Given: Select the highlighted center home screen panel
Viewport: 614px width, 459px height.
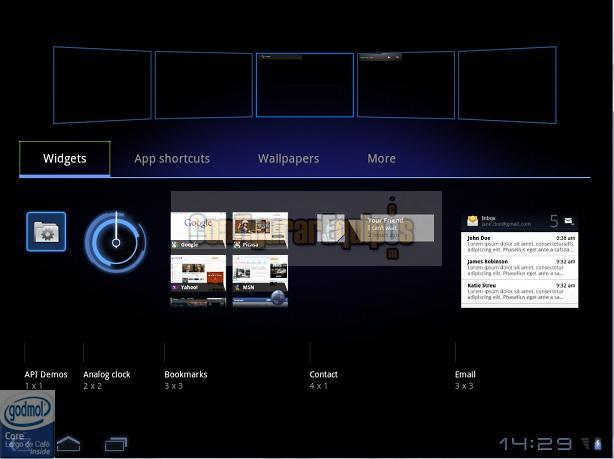Looking at the screenshot, I should coord(305,85).
